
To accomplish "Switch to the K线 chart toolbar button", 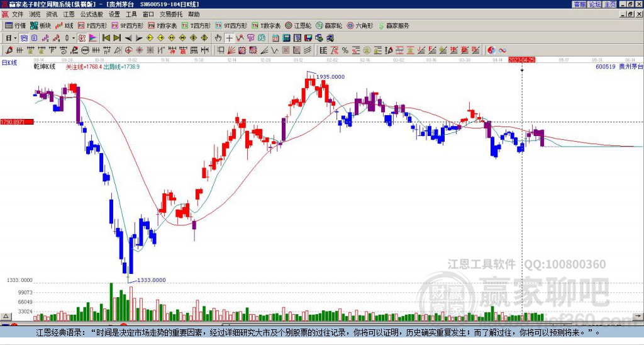I will tap(65, 25).
